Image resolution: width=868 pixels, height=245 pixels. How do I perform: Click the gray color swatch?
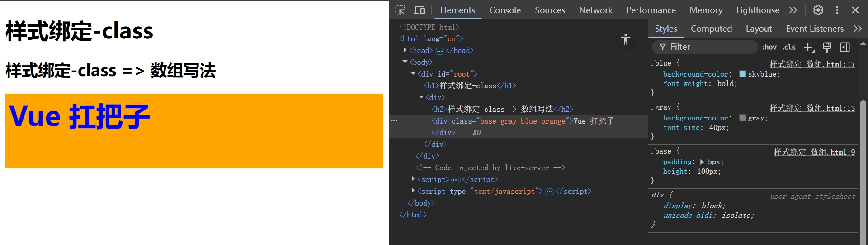(742, 118)
